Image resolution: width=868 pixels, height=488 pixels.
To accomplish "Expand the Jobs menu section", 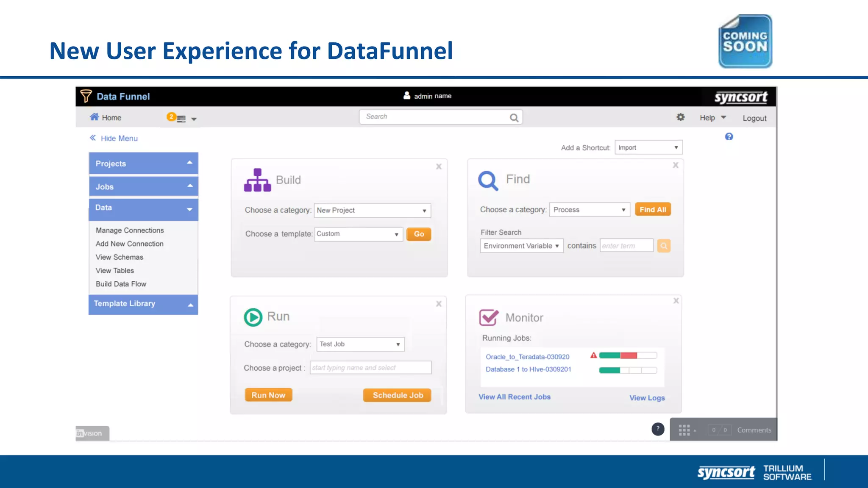I will click(143, 186).
